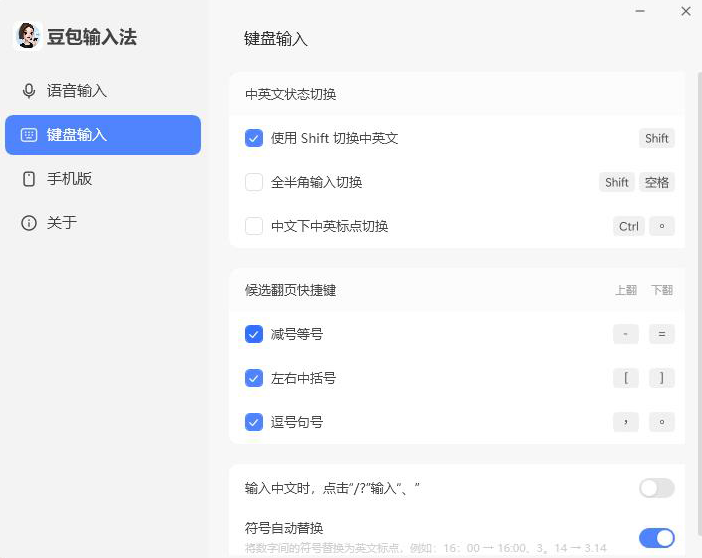The height and width of the screenshot is (558, 702).
Task: Enable 全半角输入切换 checkbox
Action: [254, 182]
